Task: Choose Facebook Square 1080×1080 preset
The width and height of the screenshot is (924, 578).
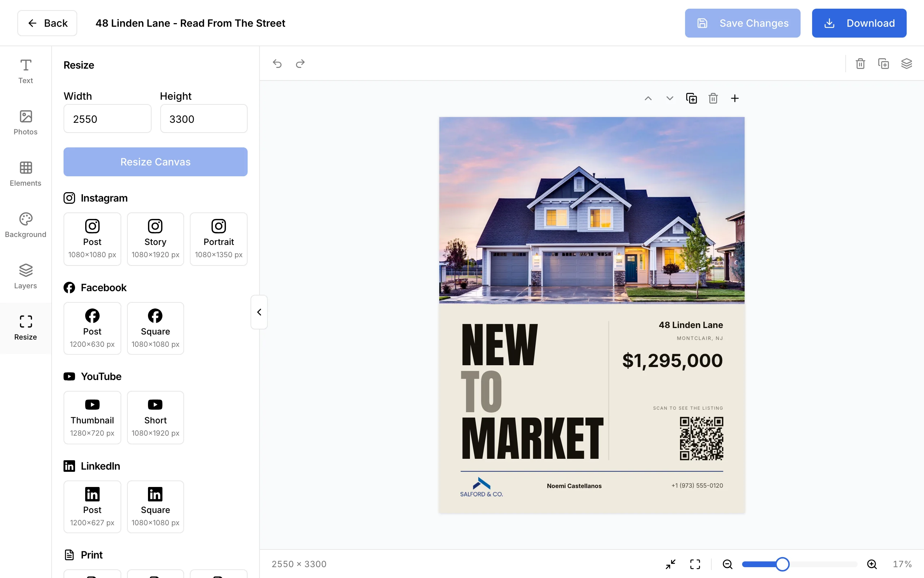Action: [x=156, y=328]
